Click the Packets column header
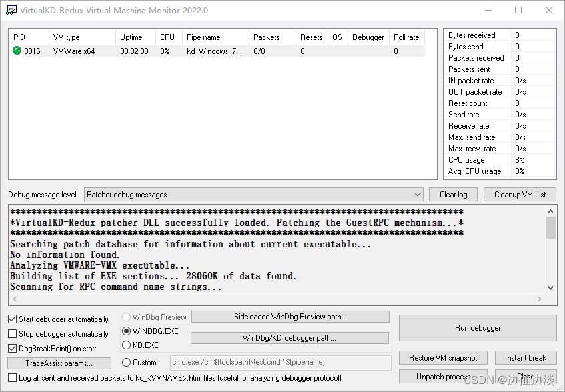This screenshot has height=392, width=565. tap(272, 37)
